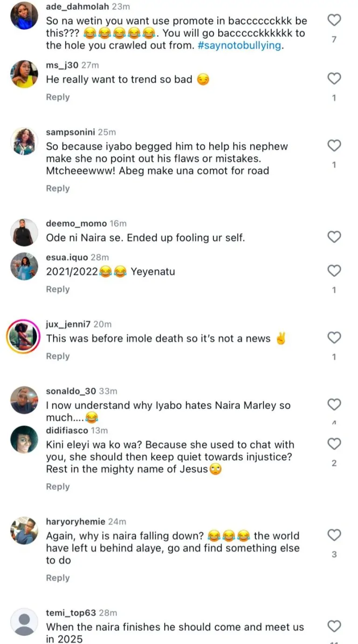This screenshot has height=644, width=358.
Task: Heart didifiasco's comment
Action: pyautogui.click(x=334, y=443)
